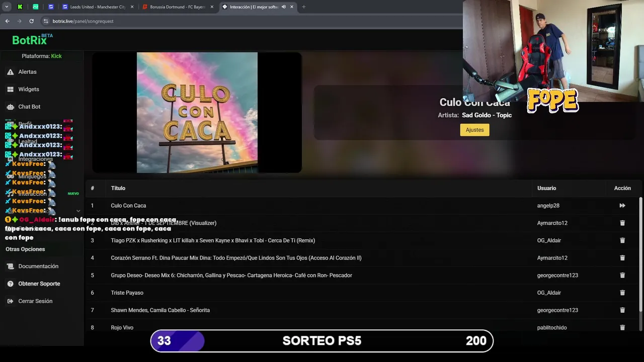The width and height of the screenshot is (644, 362).
Task: Click user OG_Aldair in row 3
Action: coord(549,240)
